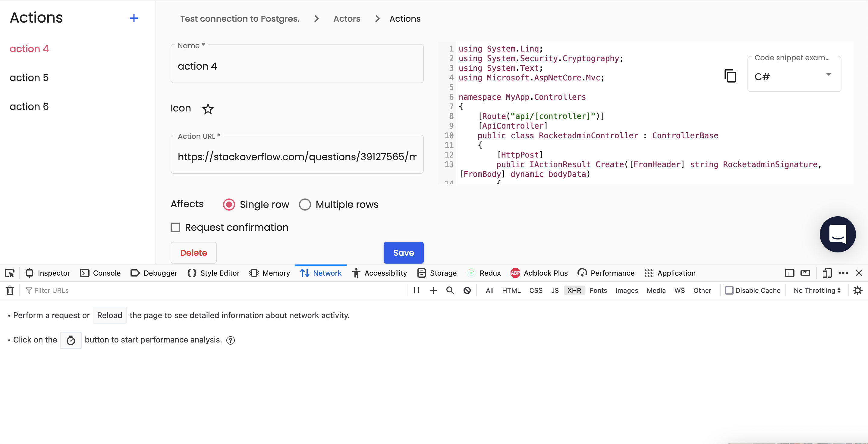Filter requests by XHR

click(574, 290)
